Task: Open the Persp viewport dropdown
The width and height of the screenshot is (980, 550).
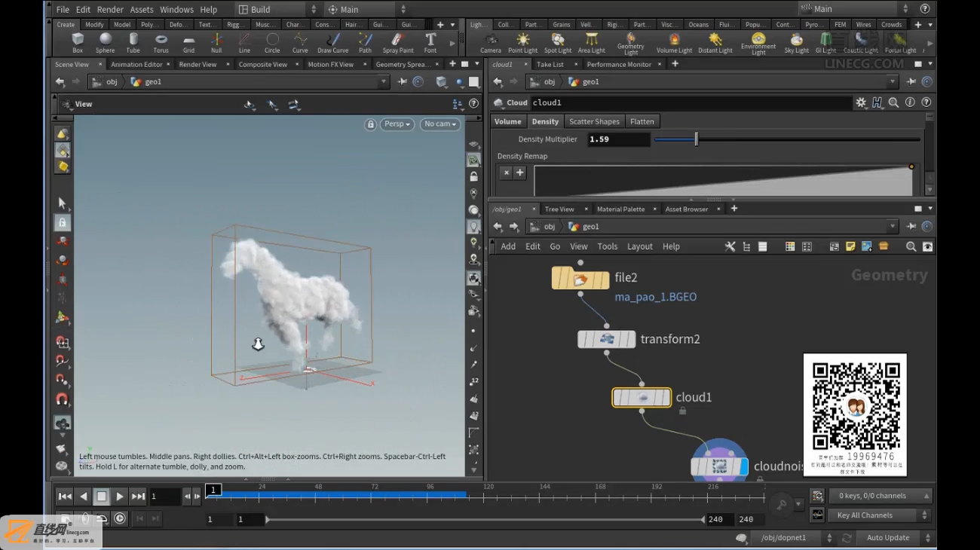Action: (x=397, y=124)
